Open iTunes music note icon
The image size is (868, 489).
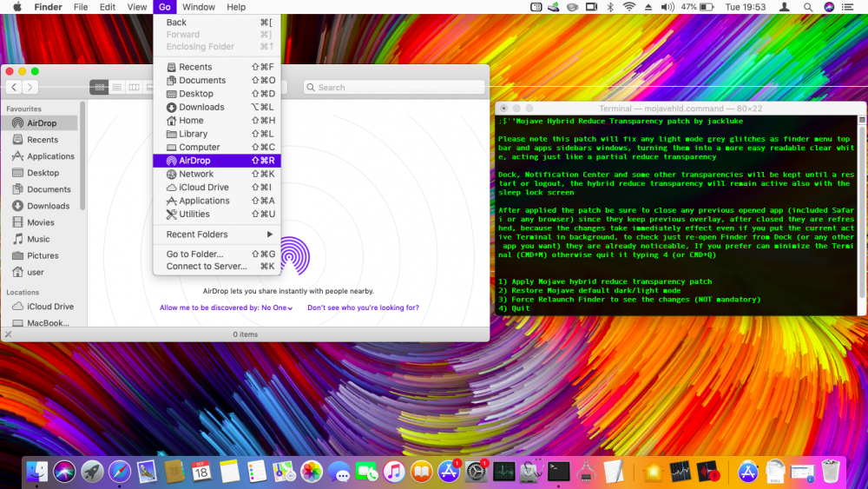click(393, 472)
